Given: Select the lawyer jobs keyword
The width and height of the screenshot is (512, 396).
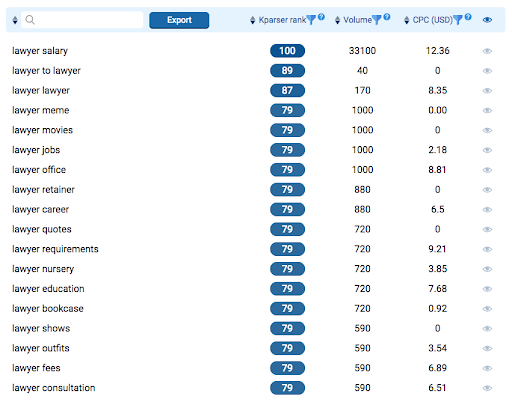Looking at the screenshot, I should point(36,150).
